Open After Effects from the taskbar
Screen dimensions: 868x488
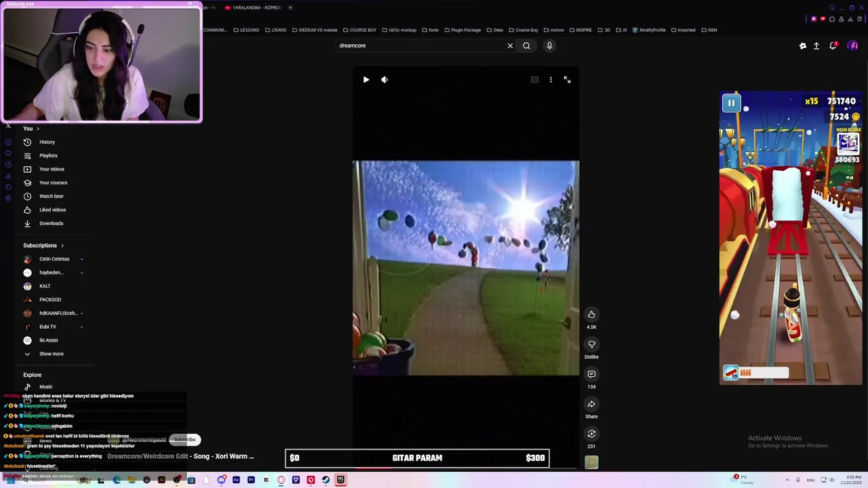[x=236, y=480]
